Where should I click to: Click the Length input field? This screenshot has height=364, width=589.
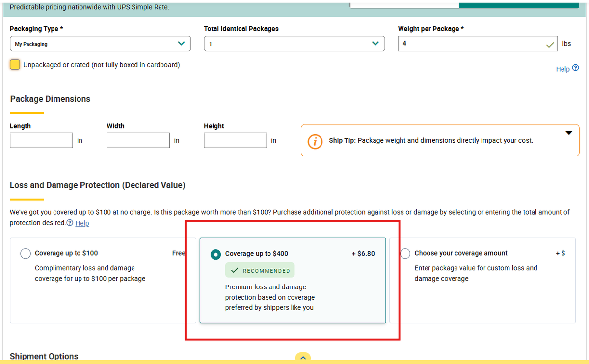pyautogui.click(x=41, y=140)
